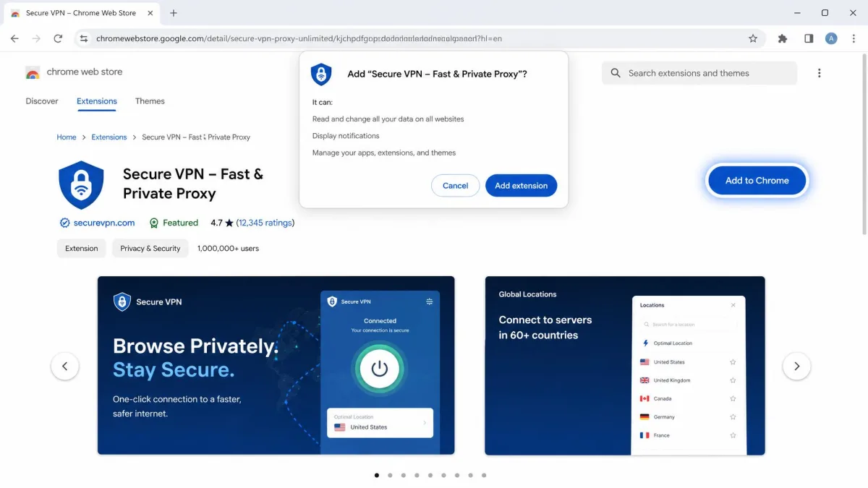Open the Themes tab
This screenshot has width=868, height=488.
(x=150, y=101)
